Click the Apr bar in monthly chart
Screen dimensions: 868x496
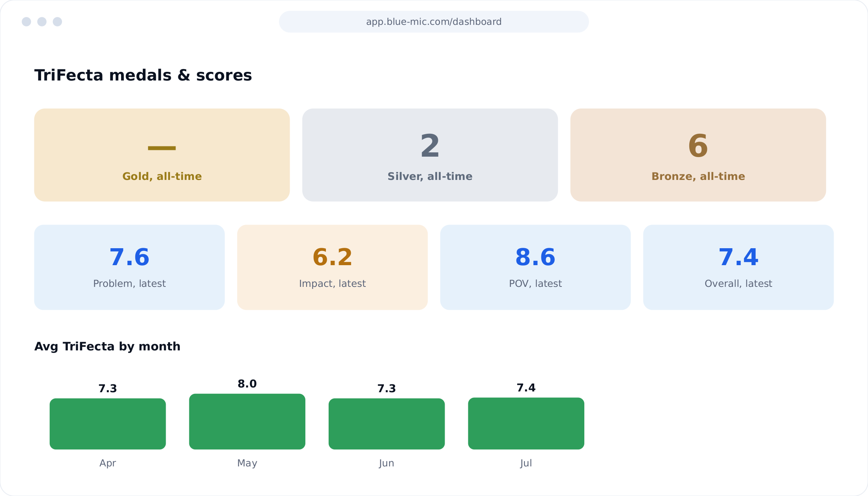click(108, 424)
